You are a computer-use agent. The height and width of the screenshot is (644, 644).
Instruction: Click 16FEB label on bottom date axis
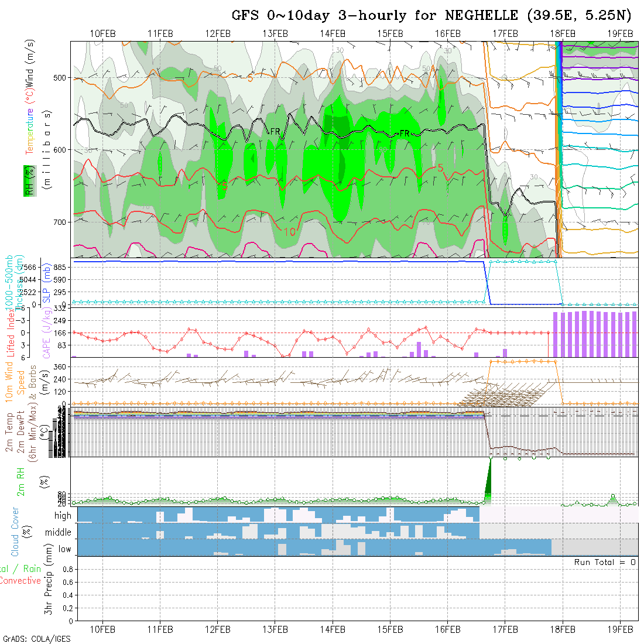448,629
